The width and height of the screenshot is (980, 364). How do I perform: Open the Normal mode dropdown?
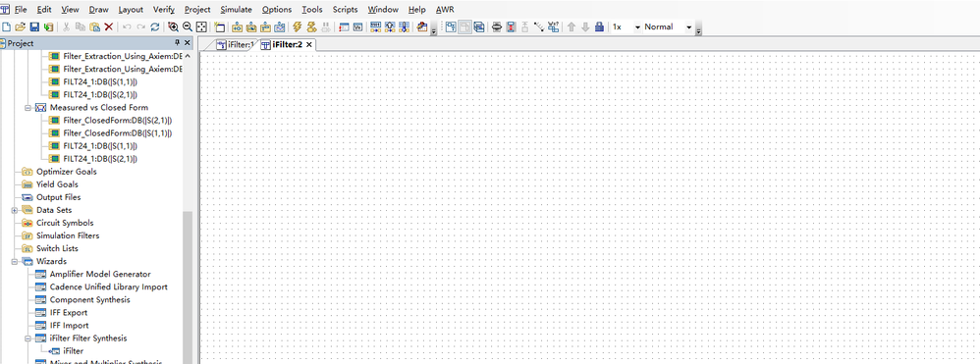(688, 26)
